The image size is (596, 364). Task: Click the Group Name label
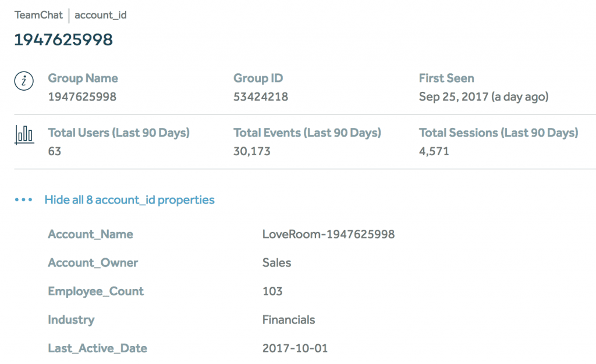coord(83,78)
